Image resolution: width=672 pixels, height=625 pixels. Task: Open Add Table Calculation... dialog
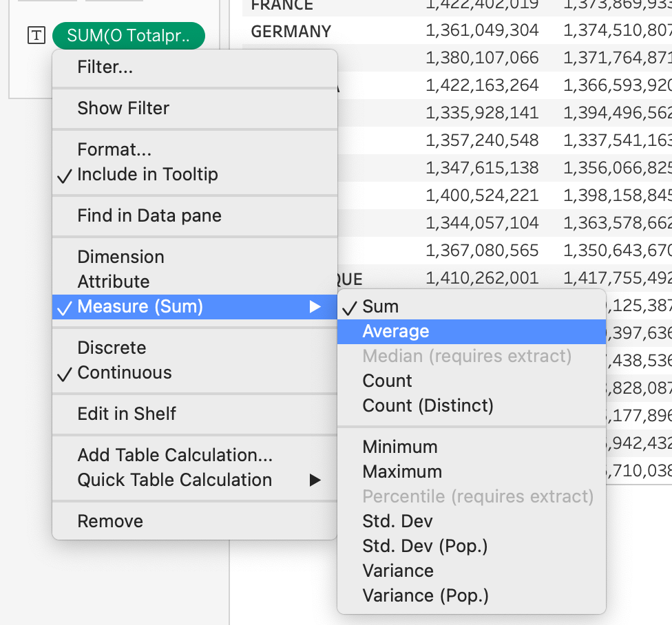175,455
